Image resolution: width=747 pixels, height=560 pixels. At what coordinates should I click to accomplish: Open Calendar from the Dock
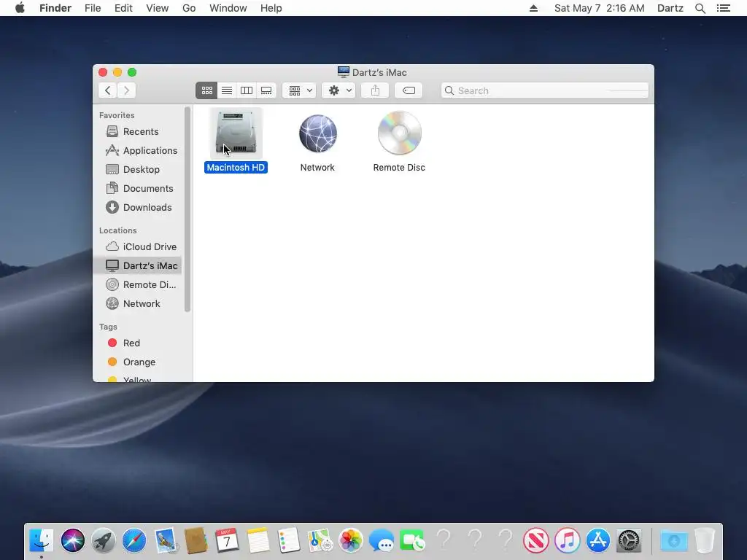click(x=227, y=540)
